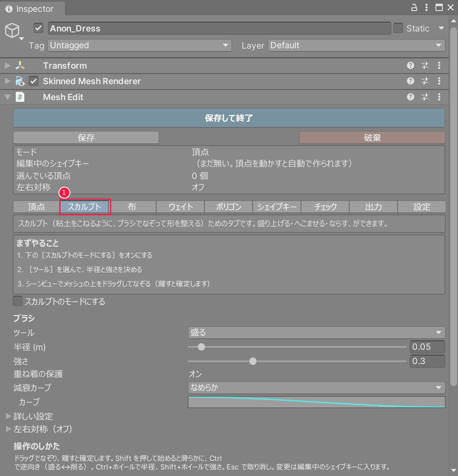Expand the 左右対称（オフ）foldout
This screenshot has width=458, height=476.
(8, 429)
